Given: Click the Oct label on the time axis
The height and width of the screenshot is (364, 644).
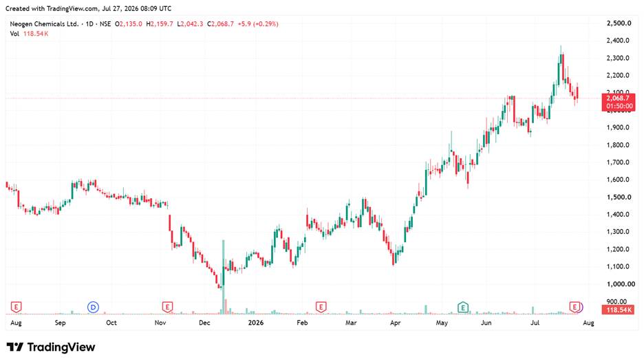Looking at the screenshot, I should (x=111, y=323).
